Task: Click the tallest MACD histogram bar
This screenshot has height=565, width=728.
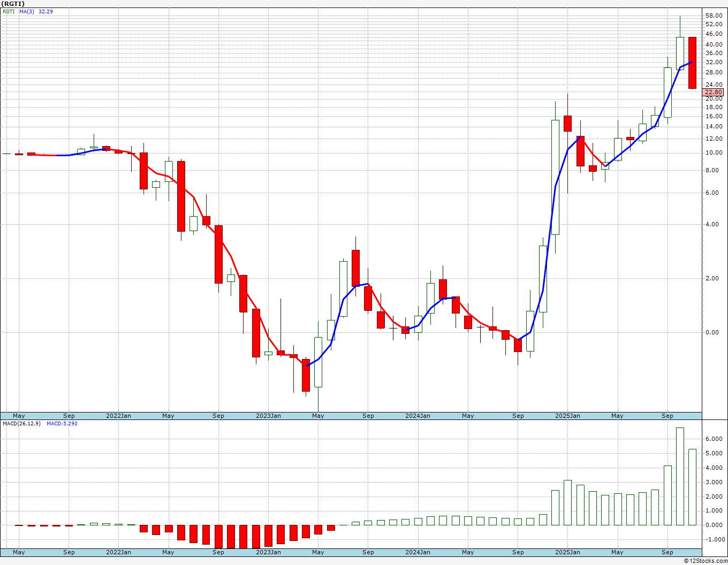Action: coord(680,476)
